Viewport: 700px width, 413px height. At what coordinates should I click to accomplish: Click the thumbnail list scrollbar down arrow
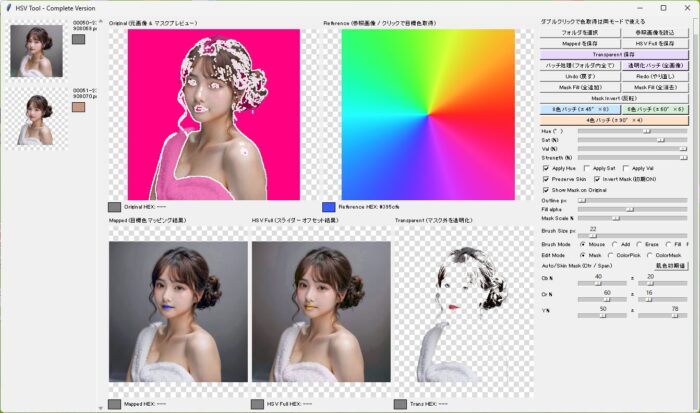pyautogui.click(x=100, y=408)
